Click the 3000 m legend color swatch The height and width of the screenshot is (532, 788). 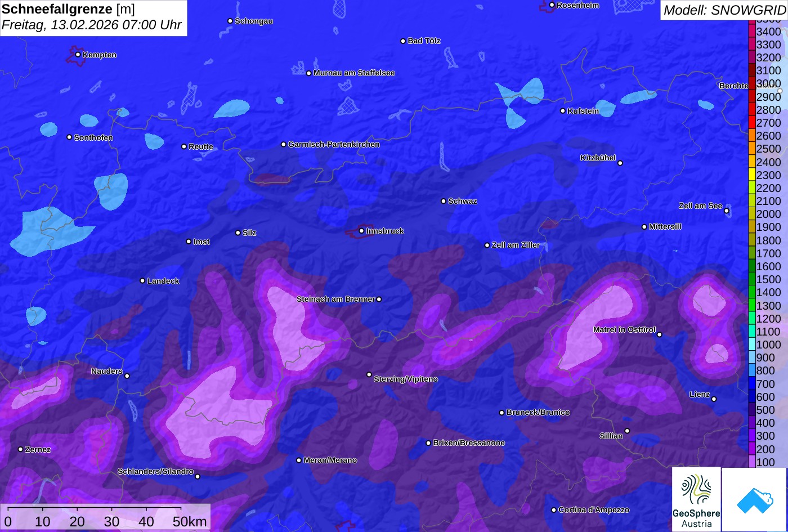point(751,84)
